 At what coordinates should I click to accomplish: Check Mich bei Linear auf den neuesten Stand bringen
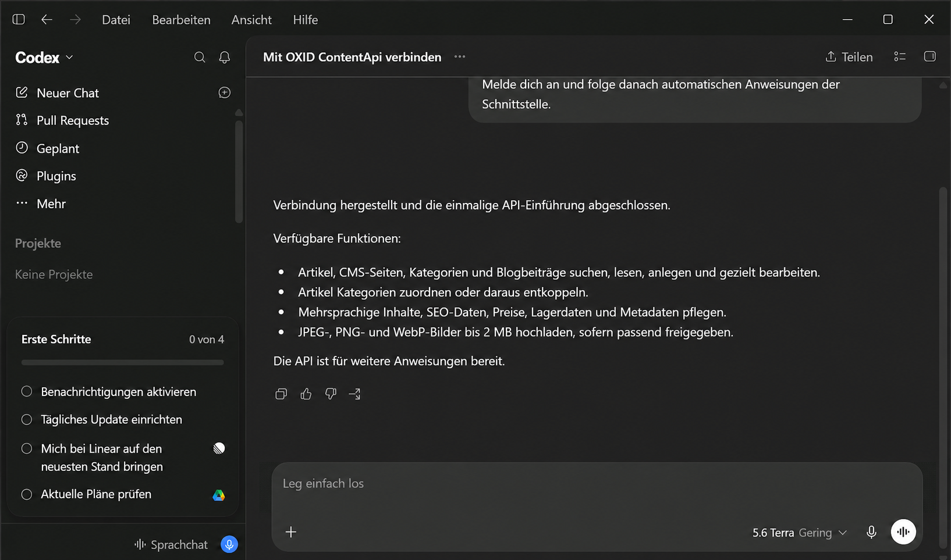[27, 448]
